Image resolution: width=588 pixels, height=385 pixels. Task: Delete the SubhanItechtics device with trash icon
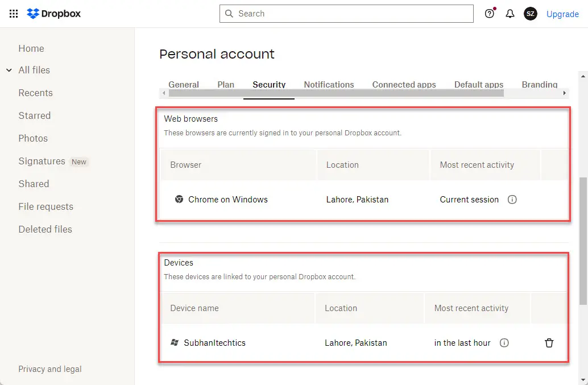click(549, 343)
